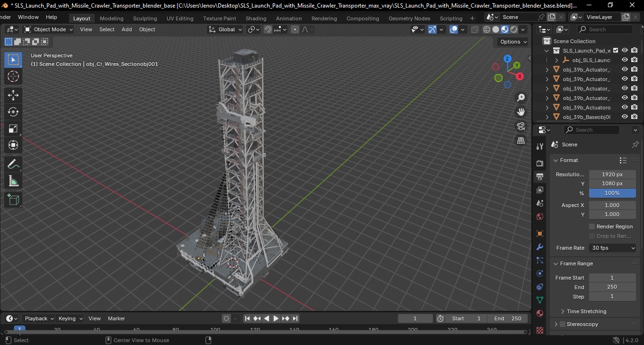Select the Scale tool
This screenshot has width=644, height=345.
coord(13,128)
